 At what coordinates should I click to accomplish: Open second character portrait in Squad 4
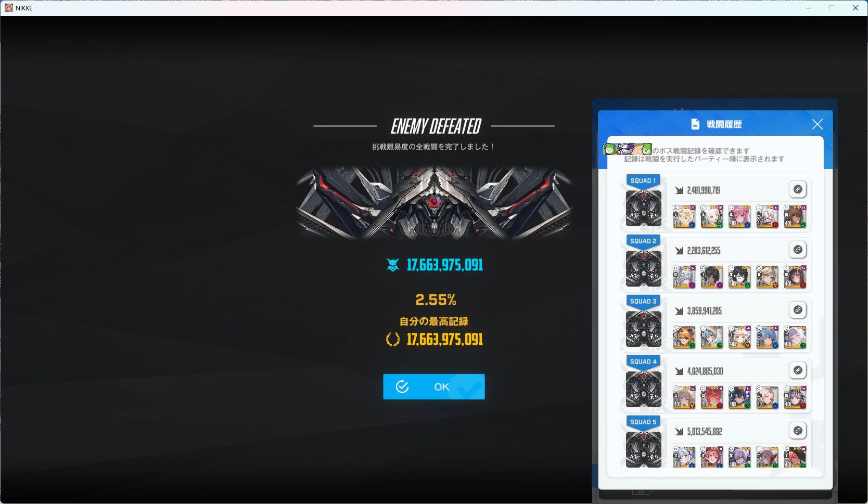point(711,397)
